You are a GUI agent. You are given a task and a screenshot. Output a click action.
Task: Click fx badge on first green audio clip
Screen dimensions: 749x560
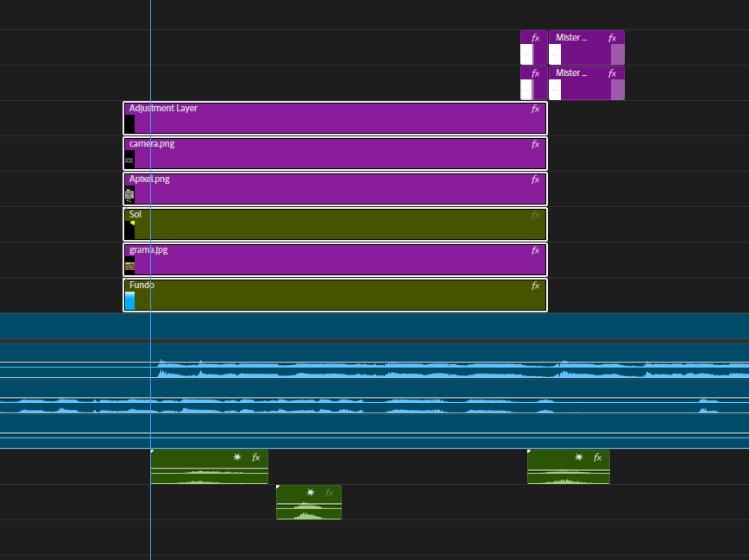256,457
